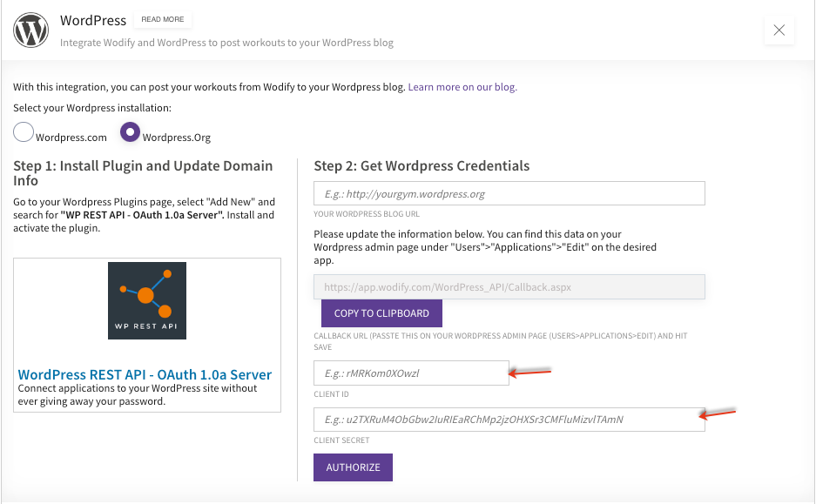Click the WordPress blog URL input field
Image resolution: width=816 pixels, height=504 pixels.
point(509,193)
